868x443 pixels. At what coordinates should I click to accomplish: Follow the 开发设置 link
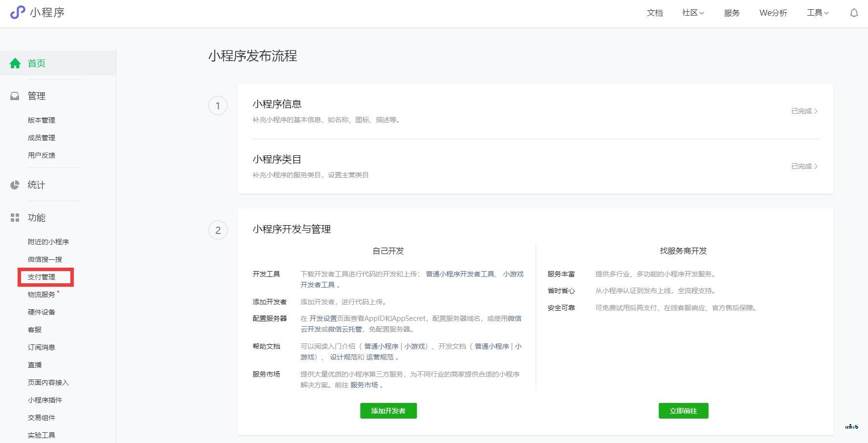323,318
